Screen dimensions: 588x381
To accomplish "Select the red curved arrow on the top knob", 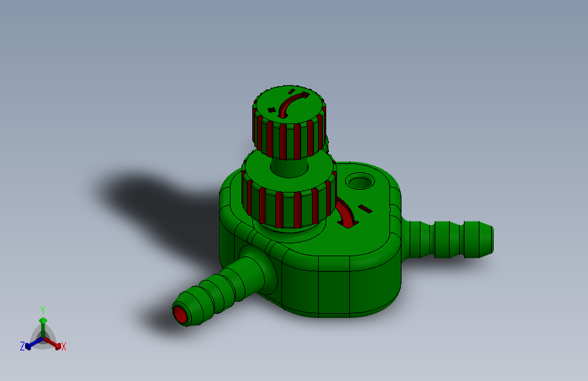I will click(x=293, y=104).
